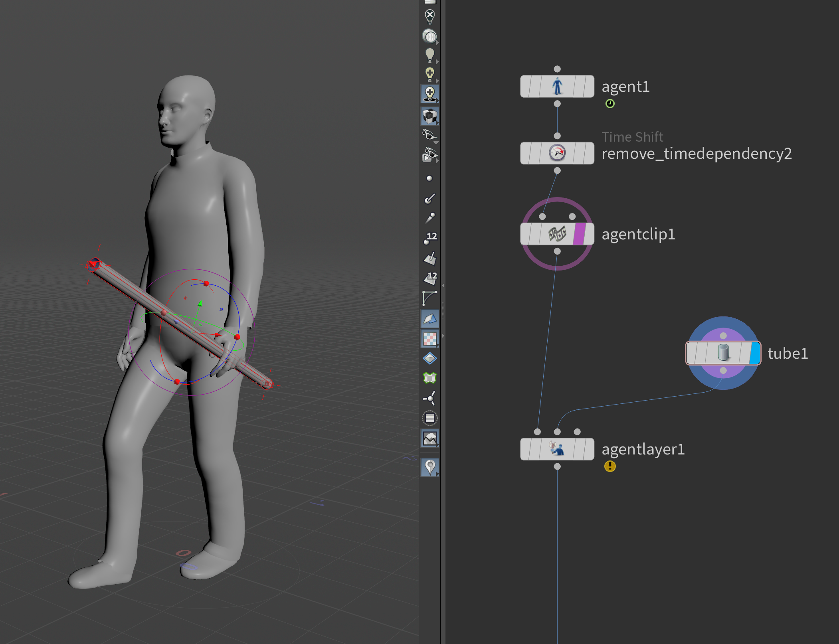
Task: Toggle Display Point Numbers icon
Action: pos(430,238)
